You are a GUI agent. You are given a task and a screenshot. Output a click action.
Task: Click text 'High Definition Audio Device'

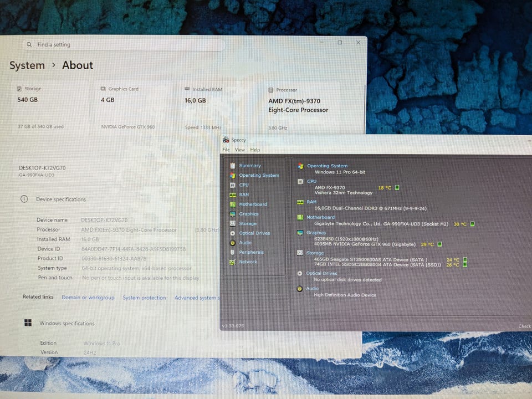(345, 295)
